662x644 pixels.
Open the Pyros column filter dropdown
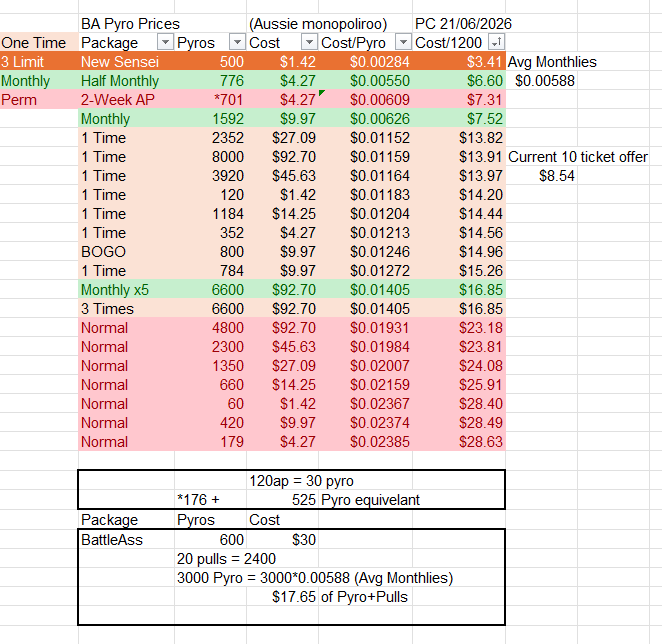[x=237, y=42]
